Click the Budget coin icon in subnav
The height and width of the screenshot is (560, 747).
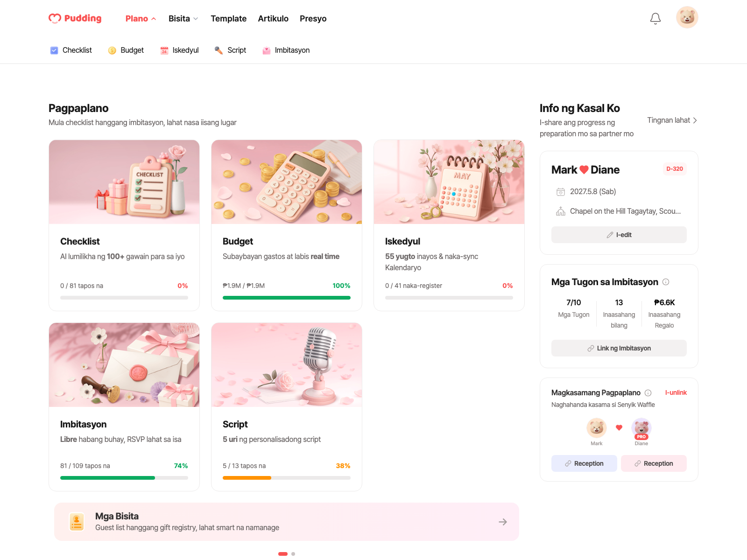(x=112, y=50)
